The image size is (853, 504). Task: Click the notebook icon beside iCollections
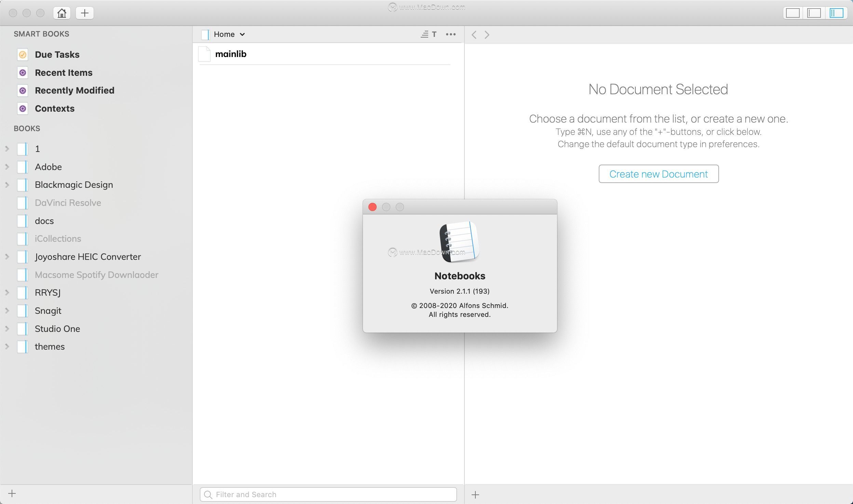tap(23, 239)
